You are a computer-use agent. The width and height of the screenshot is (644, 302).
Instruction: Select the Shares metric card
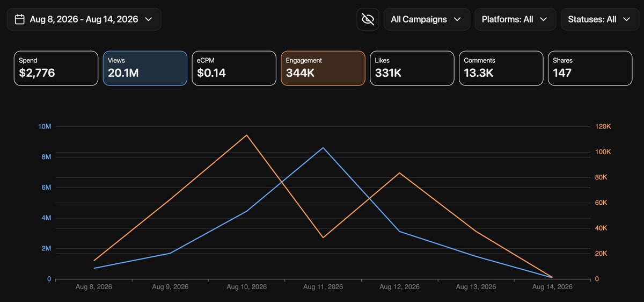[x=590, y=68]
